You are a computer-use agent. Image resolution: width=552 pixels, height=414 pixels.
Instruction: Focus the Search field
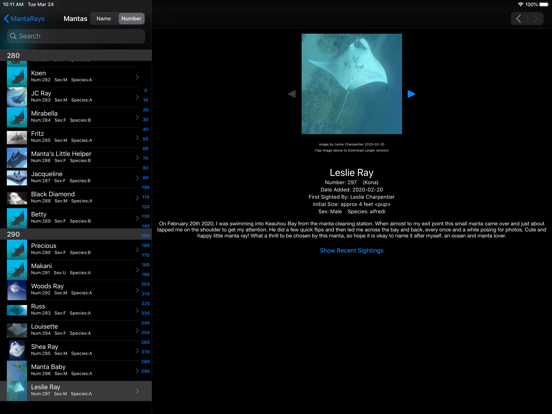[76, 36]
